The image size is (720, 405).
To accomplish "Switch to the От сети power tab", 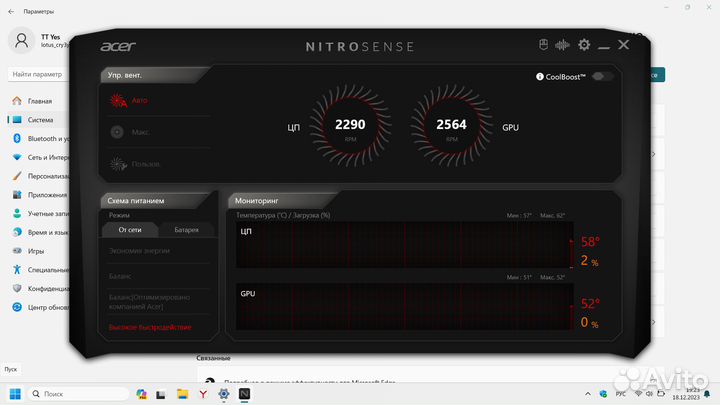I will click(x=130, y=230).
